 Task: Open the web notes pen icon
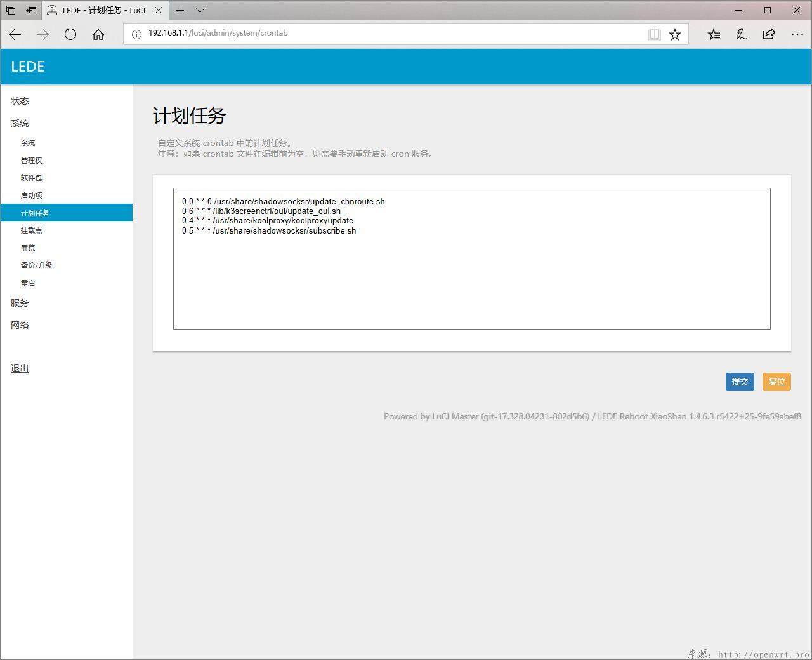[741, 35]
